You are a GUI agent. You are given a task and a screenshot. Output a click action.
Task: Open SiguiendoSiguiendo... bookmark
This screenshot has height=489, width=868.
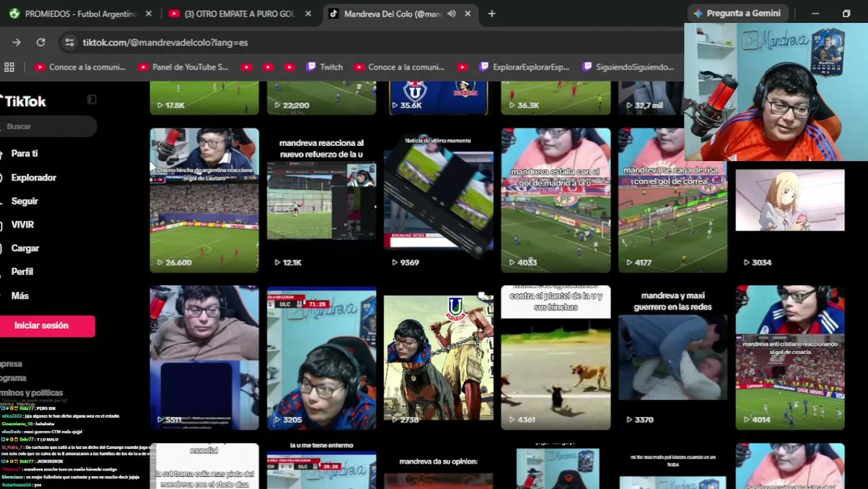point(628,67)
